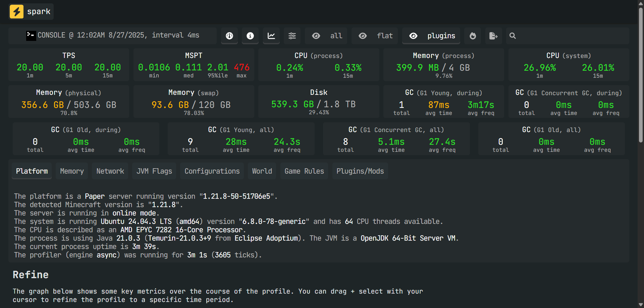Screen dimensions: 644x308
Task: Click G1 Young during 87ms avg time
Action: 439,105
